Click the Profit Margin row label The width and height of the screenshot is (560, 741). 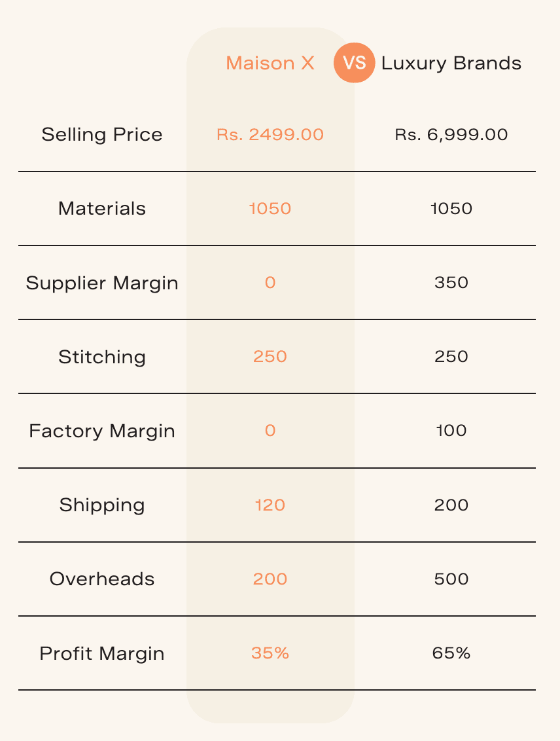pyautogui.click(x=102, y=653)
